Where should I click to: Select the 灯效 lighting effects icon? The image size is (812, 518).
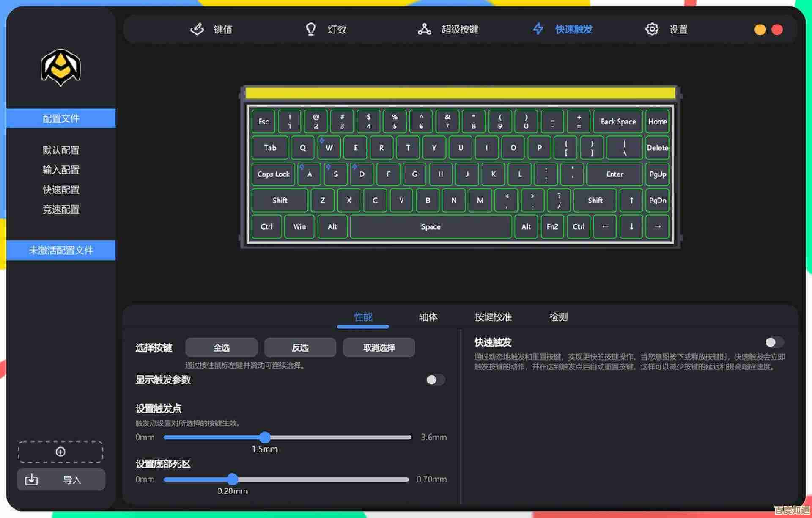[311, 29]
